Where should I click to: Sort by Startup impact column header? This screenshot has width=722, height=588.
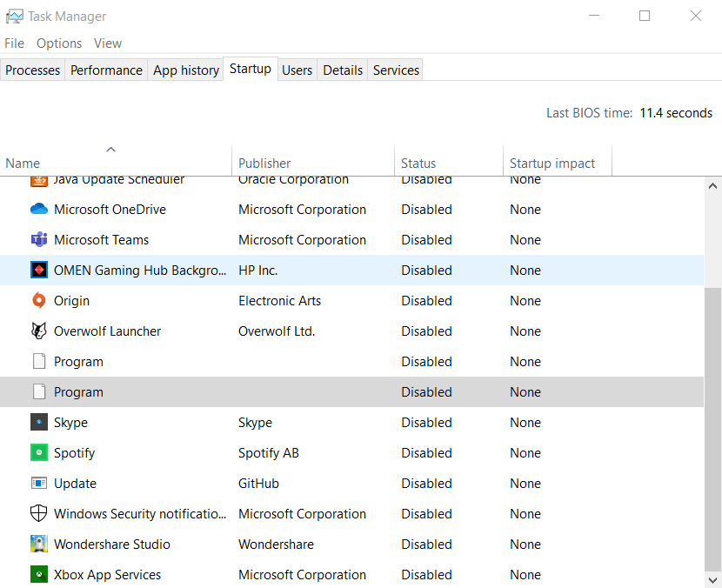552,163
